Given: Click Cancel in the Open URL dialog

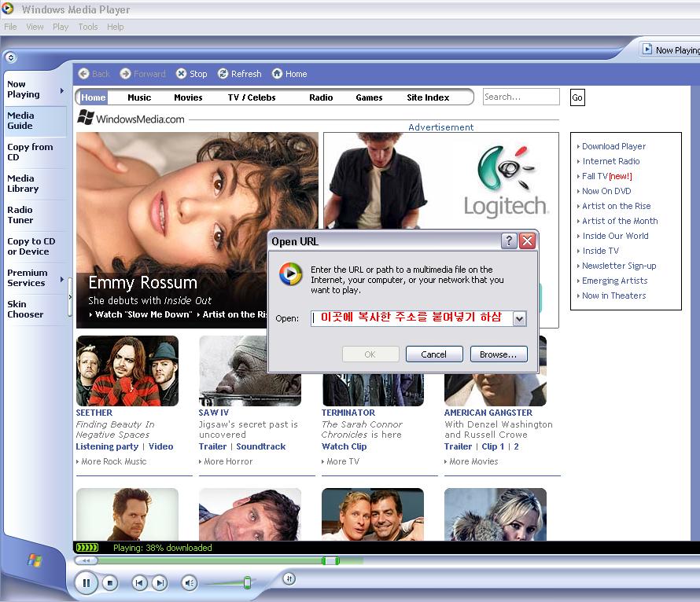Looking at the screenshot, I should coord(434,354).
